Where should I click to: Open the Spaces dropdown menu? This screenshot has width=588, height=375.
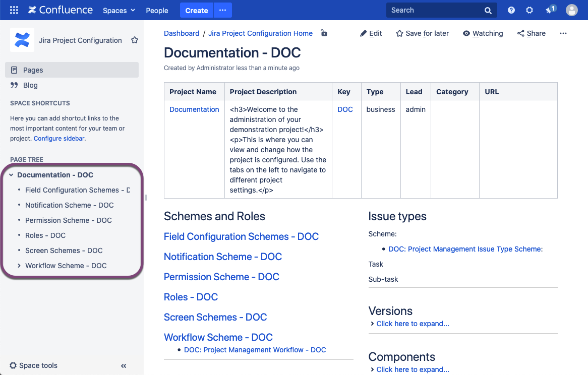click(x=119, y=11)
